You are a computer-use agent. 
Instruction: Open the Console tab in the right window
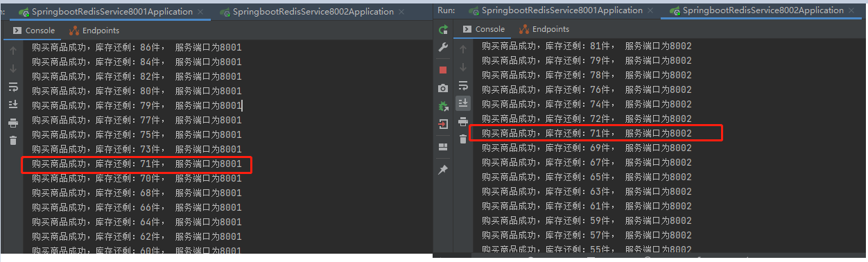(x=484, y=29)
